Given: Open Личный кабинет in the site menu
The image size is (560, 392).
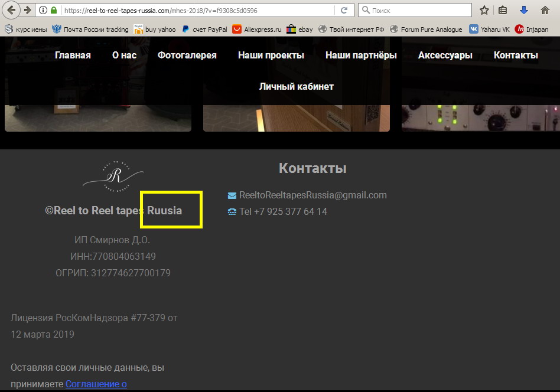Looking at the screenshot, I should [296, 87].
